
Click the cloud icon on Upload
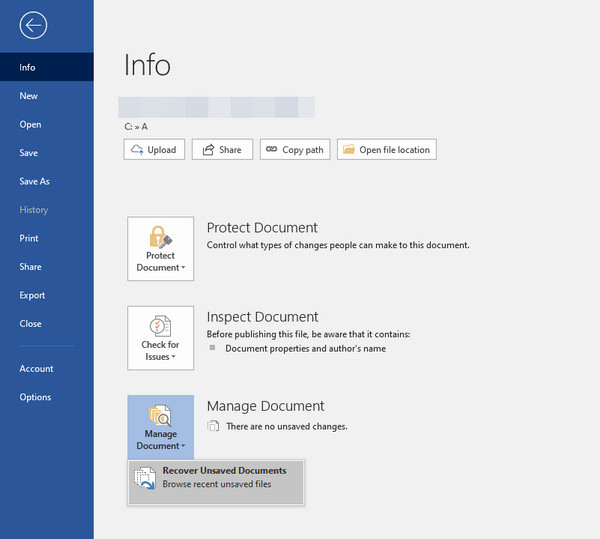[137, 150]
